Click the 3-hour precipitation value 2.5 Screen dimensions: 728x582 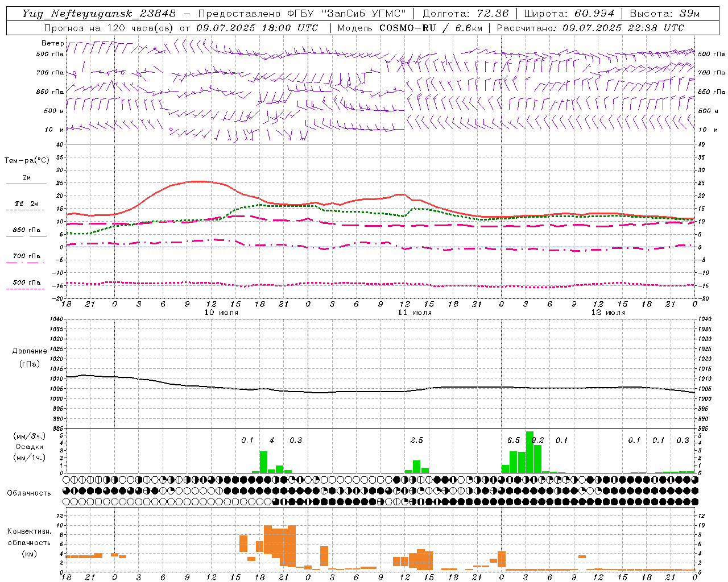[x=417, y=440]
